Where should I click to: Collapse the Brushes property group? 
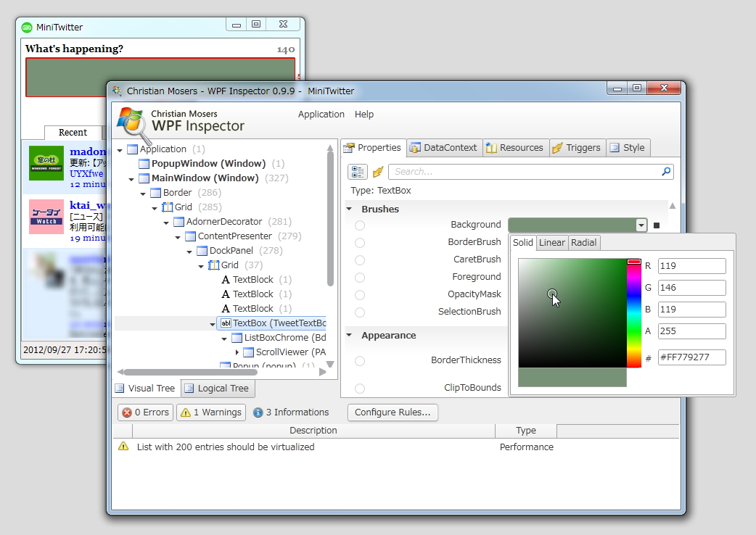coord(349,209)
